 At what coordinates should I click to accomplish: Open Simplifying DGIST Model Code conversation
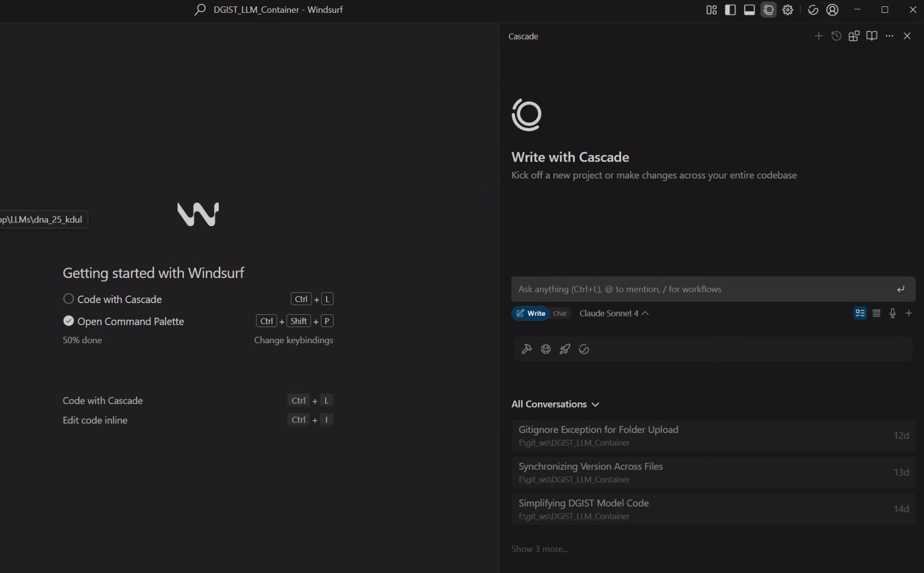(x=713, y=509)
